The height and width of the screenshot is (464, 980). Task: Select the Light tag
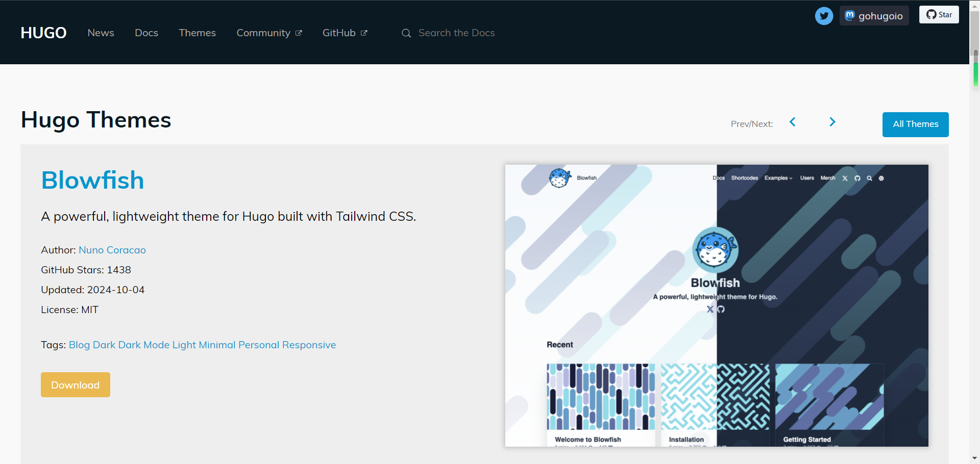[184, 345]
